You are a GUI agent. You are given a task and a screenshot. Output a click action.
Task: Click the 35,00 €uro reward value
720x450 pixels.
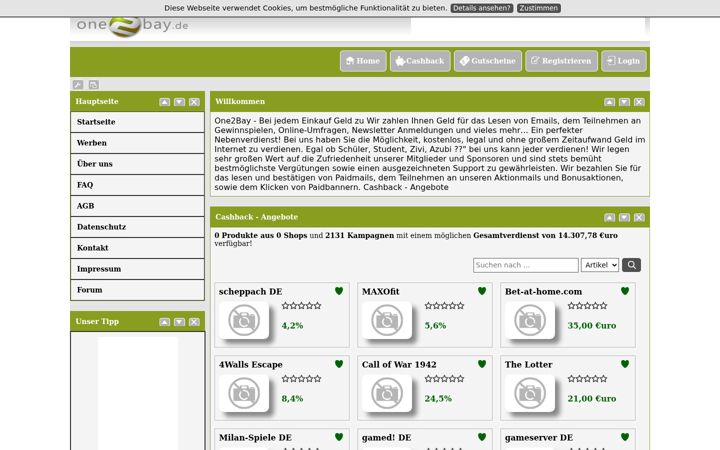click(x=592, y=326)
